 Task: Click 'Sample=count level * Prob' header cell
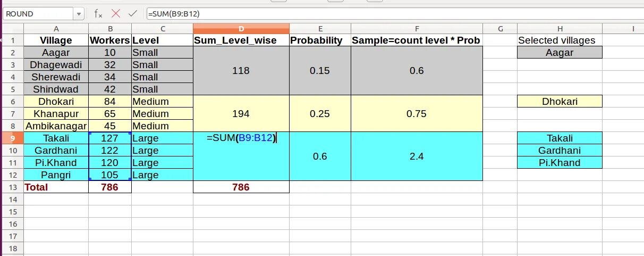click(x=417, y=40)
